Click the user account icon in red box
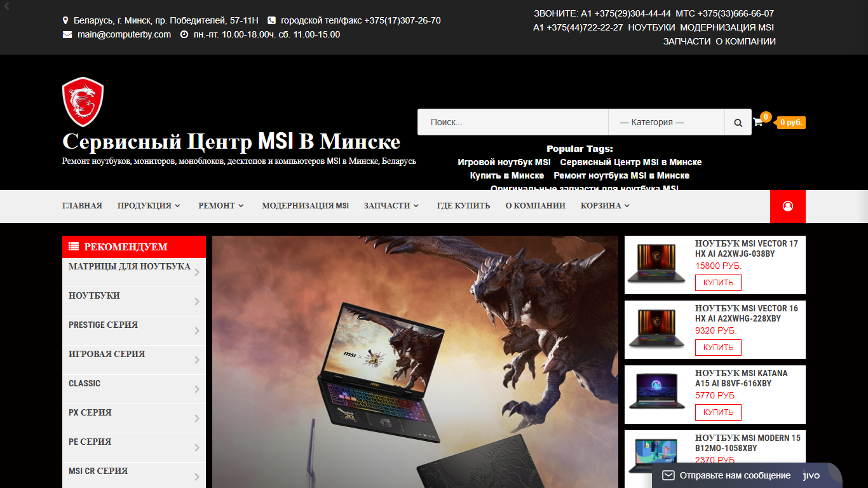This screenshot has width=868, height=488. point(788,206)
